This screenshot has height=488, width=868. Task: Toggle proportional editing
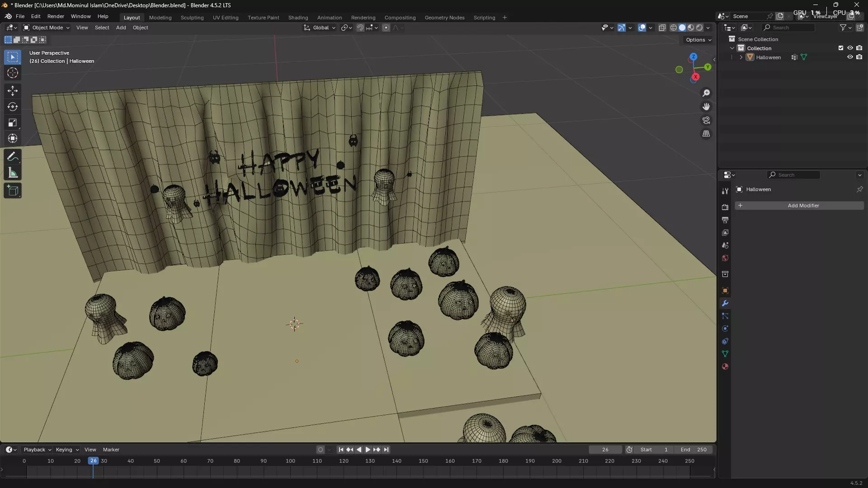(x=386, y=28)
